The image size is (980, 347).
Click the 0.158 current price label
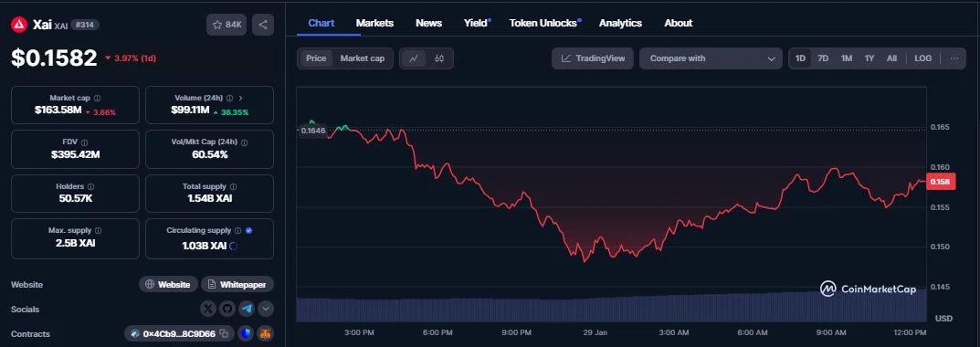940,182
